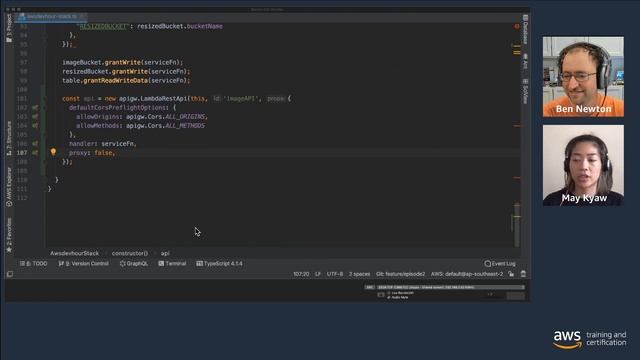Screen dimensions: 640x360
Task: Click gutter marker on line 104
Action: (x=35, y=126)
